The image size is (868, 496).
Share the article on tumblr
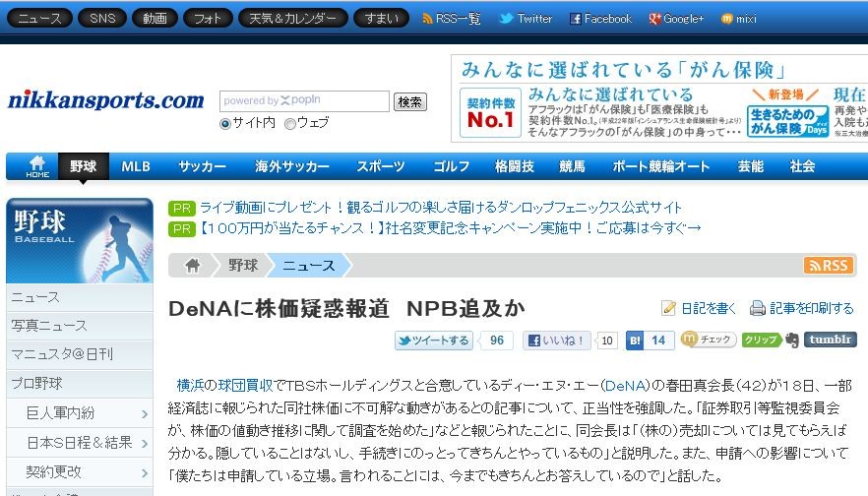(830, 340)
